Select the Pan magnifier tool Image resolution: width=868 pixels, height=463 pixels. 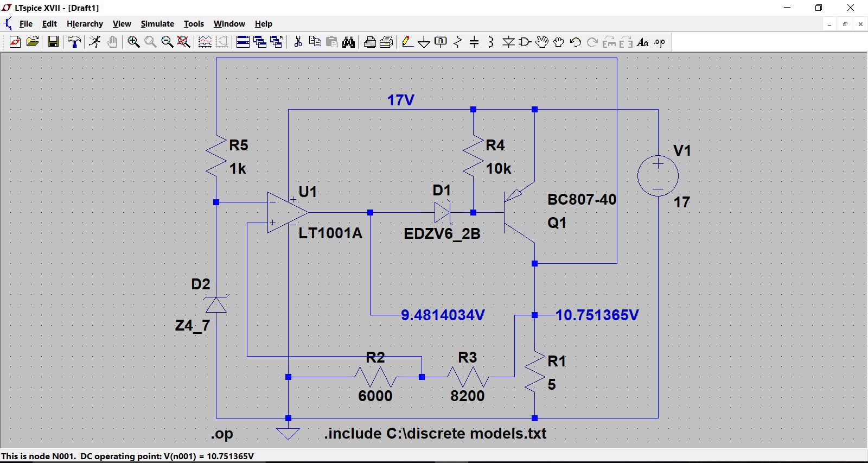click(x=150, y=42)
